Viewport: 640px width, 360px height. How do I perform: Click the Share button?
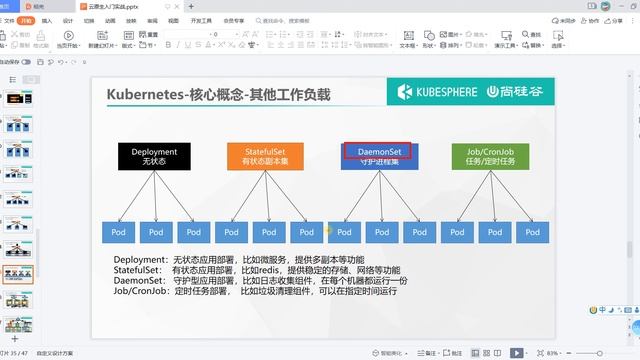coord(613,20)
